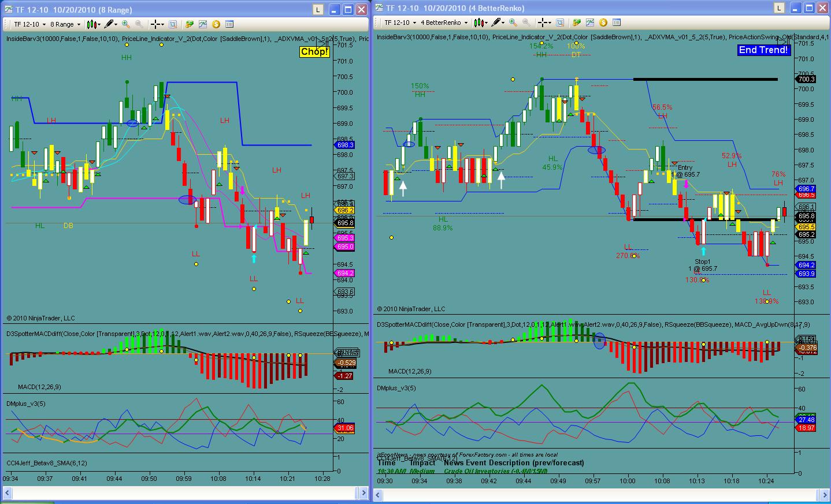Open Strategies in the BetterRenko chart toolbar

[576, 23]
